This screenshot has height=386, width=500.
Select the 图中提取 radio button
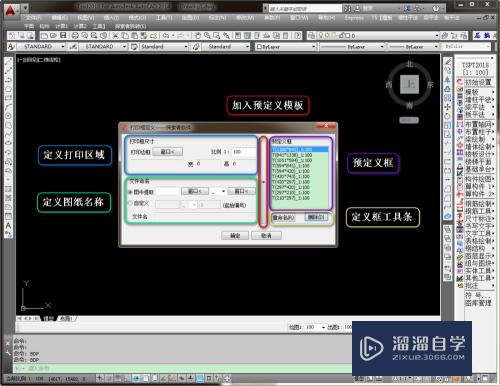click(x=130, y=192)
